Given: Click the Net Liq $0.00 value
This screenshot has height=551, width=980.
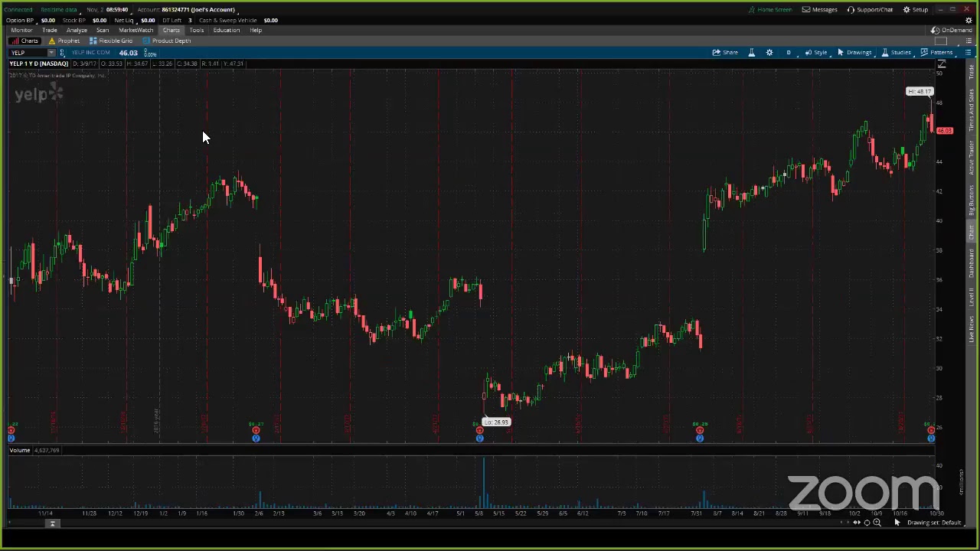Looking at the screenshot, I should 148,21.
